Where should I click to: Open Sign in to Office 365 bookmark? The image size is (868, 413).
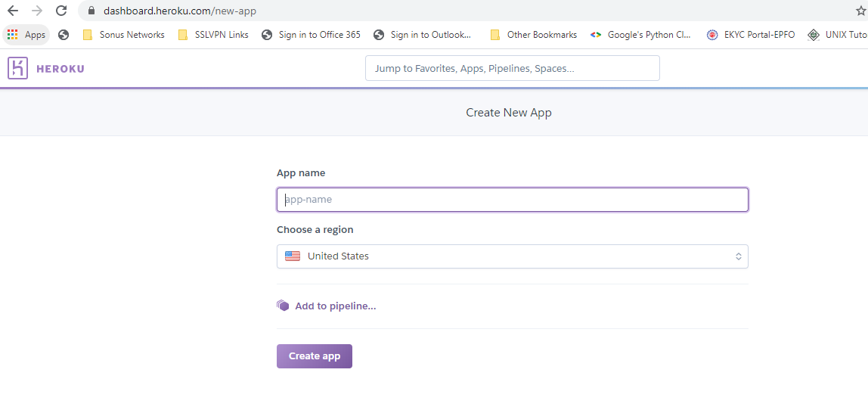click(311, 35)
